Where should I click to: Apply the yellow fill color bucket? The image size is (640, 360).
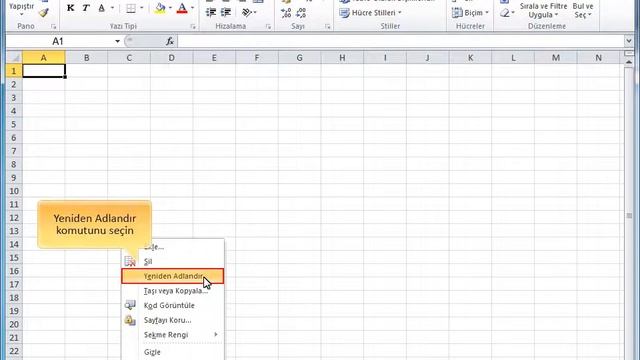point(160,8)
